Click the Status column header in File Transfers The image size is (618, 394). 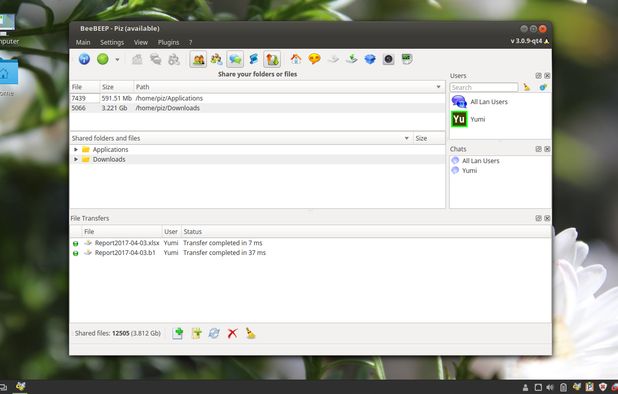point(366,232)
